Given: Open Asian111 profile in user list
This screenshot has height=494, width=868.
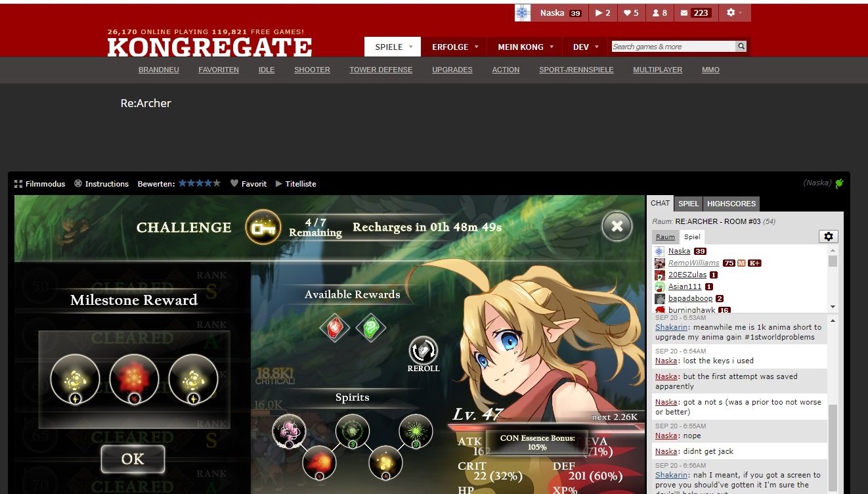Looking at the screenshot, I should 685,286.
